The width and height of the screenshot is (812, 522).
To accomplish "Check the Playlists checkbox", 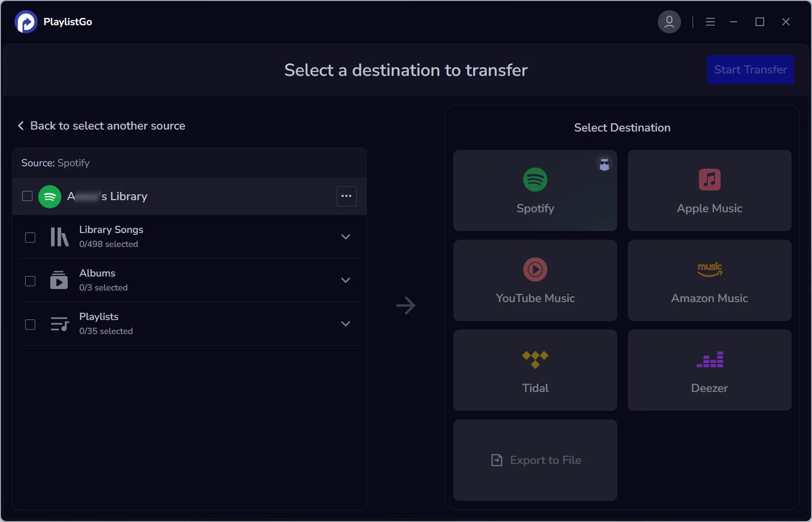I will tap(30, 324).
